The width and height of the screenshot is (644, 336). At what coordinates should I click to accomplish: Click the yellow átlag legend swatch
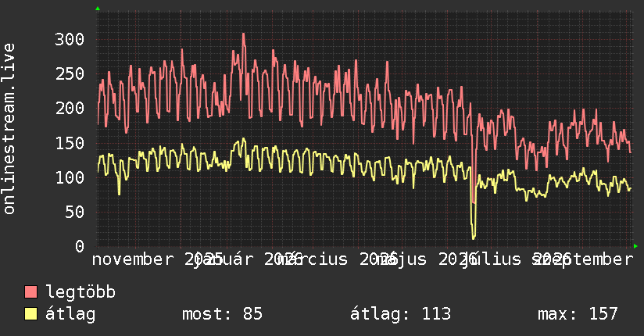30,313
